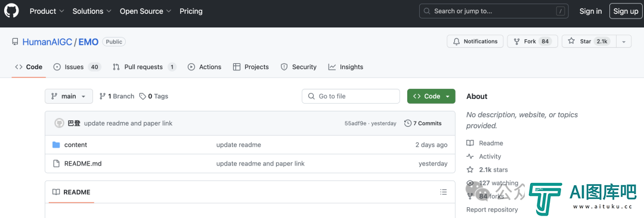
Task: Open latest commit message update readme and paper link
Action: coord(128,123)
